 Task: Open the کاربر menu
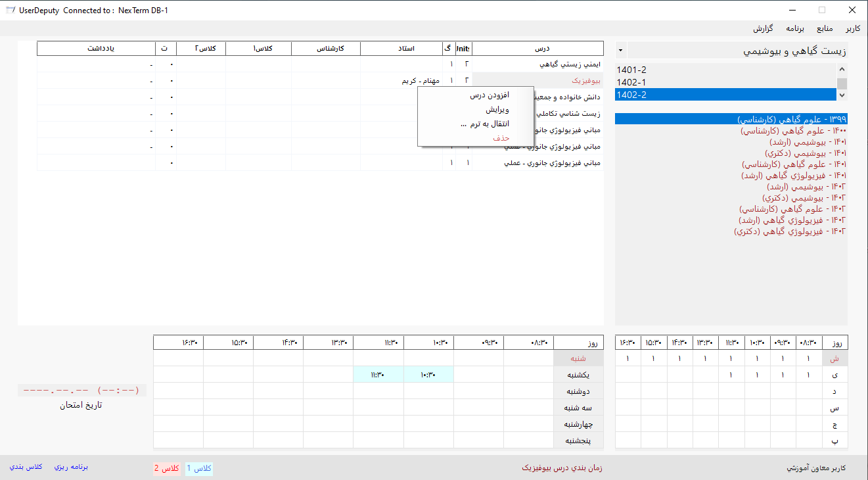point(853,29)
